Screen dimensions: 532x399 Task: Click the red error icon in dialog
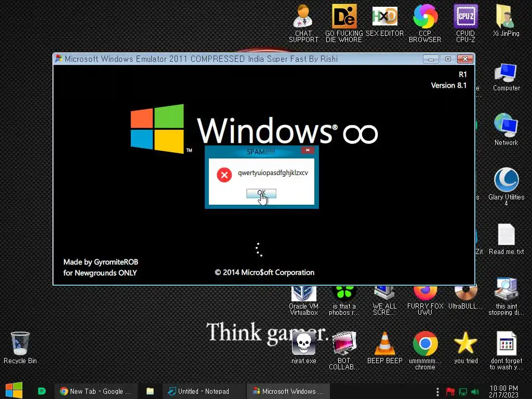224,175
